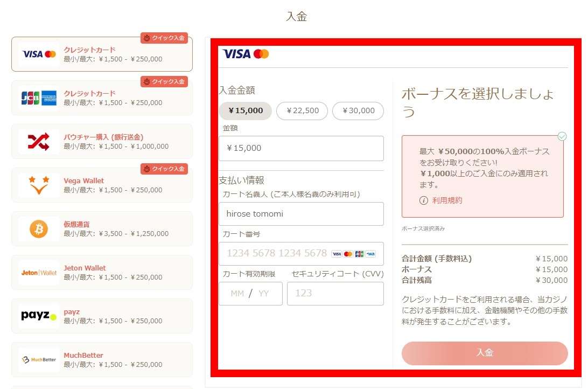Click the クイック入金 badge on Vega Wallet row
588x389 pixels.
[x=164, y=169]
